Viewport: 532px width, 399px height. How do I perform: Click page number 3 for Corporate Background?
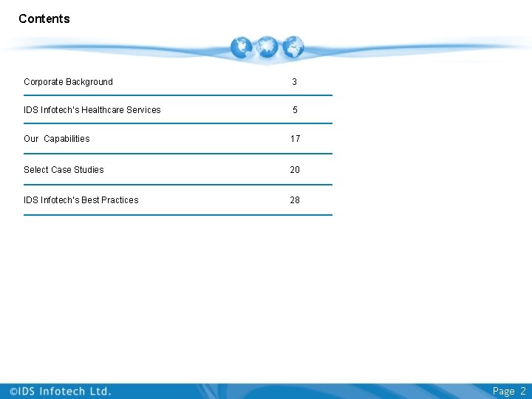[x=295, y=82]
